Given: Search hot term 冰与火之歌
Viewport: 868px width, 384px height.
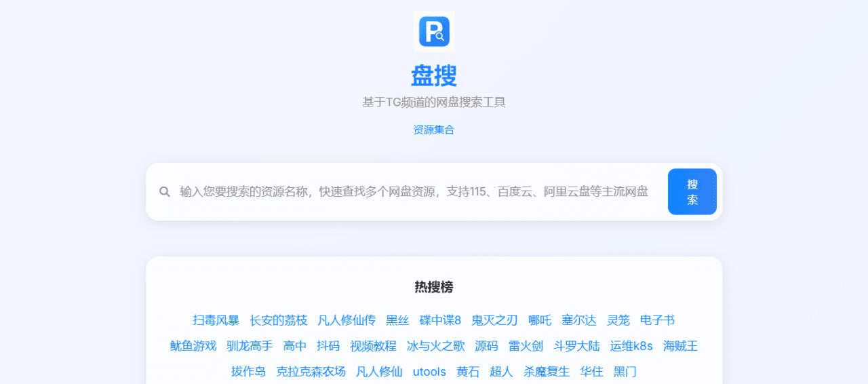Looking at the screenshot, I should (436, 346).
